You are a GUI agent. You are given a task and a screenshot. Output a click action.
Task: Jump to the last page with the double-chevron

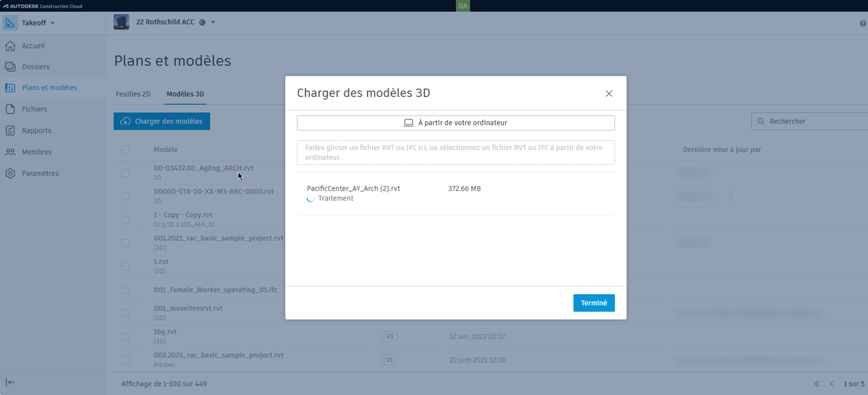817,384
